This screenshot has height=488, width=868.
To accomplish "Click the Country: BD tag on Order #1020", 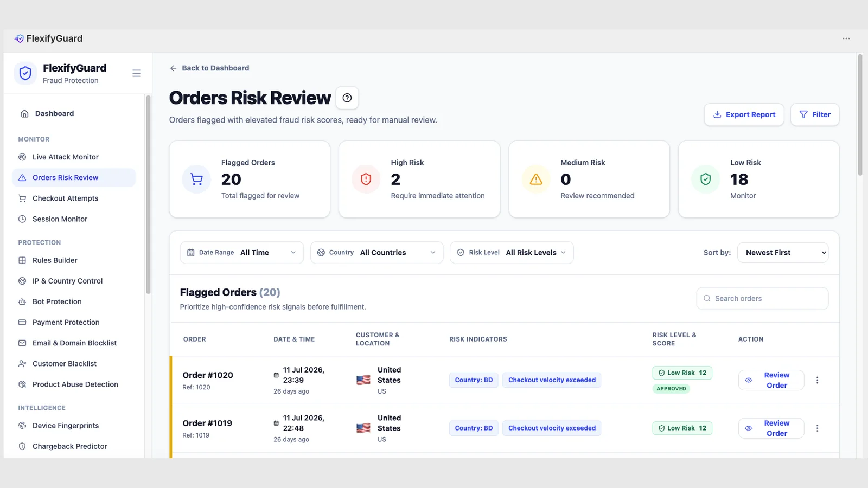I will (474, 380).
